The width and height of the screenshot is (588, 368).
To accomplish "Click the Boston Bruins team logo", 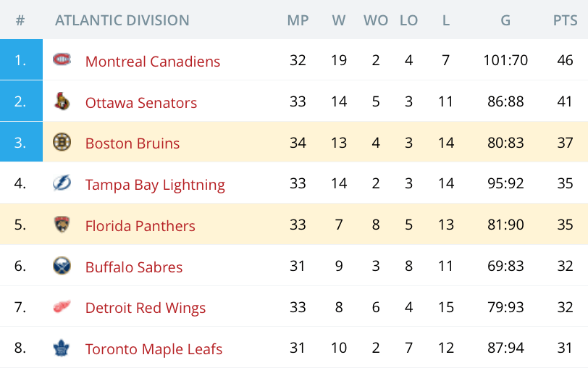I will 62,142.
